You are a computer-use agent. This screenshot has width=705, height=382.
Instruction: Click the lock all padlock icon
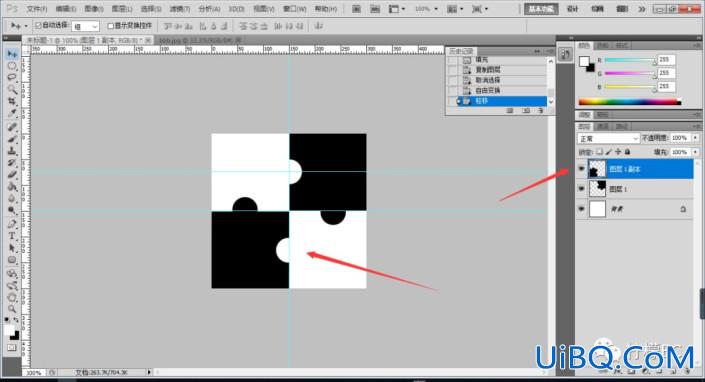pos(628,152)
